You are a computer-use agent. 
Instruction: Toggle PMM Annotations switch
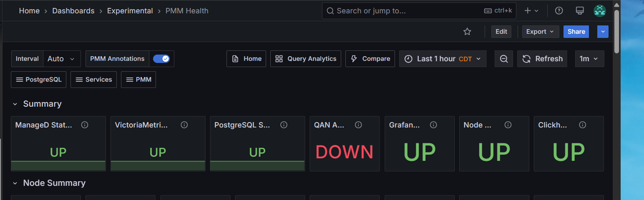[x=161, y=59]
